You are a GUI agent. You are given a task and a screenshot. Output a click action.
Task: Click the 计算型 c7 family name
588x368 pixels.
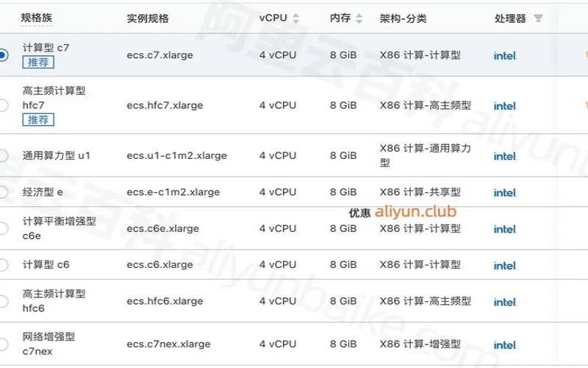46,48
